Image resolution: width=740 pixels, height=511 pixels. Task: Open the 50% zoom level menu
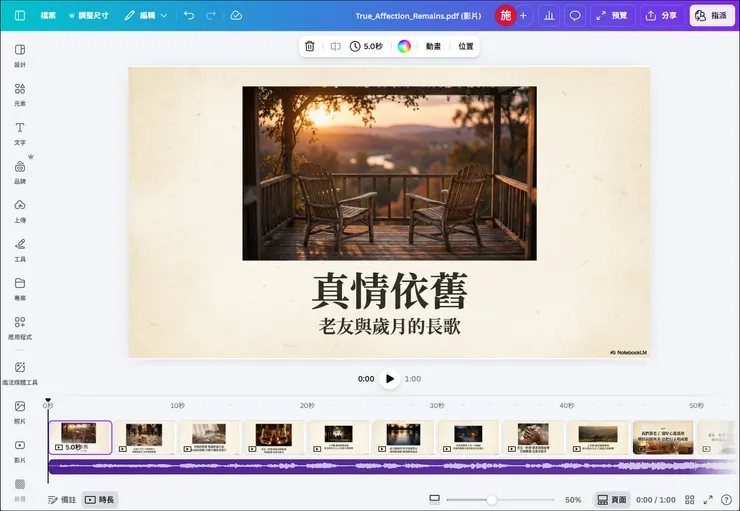click(573, 500)
